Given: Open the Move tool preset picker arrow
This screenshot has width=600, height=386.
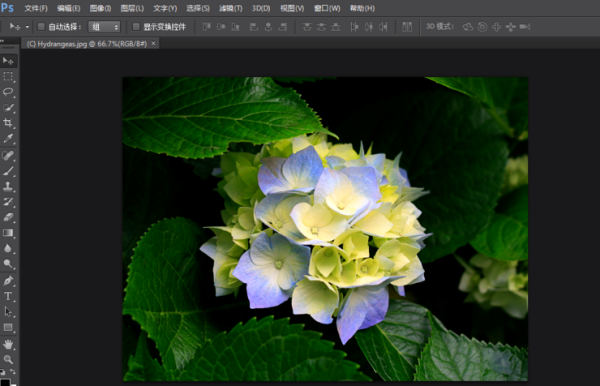Looking at the screenshot, I should 27,27.
